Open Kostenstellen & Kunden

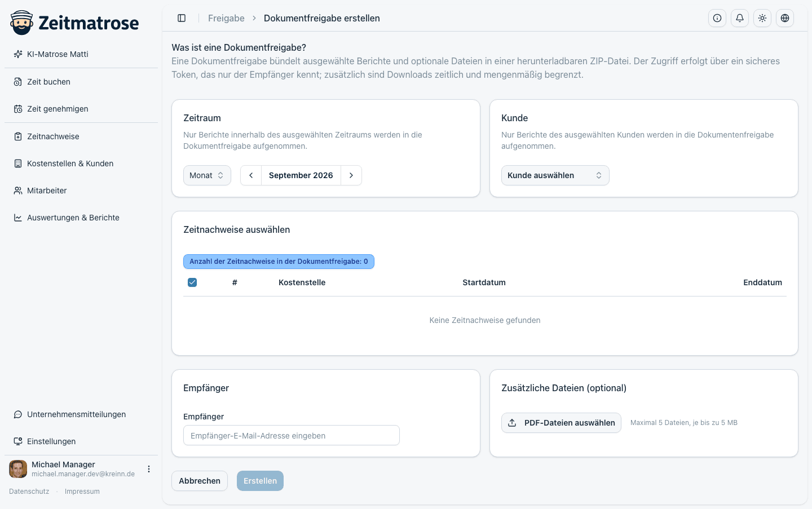81,163
